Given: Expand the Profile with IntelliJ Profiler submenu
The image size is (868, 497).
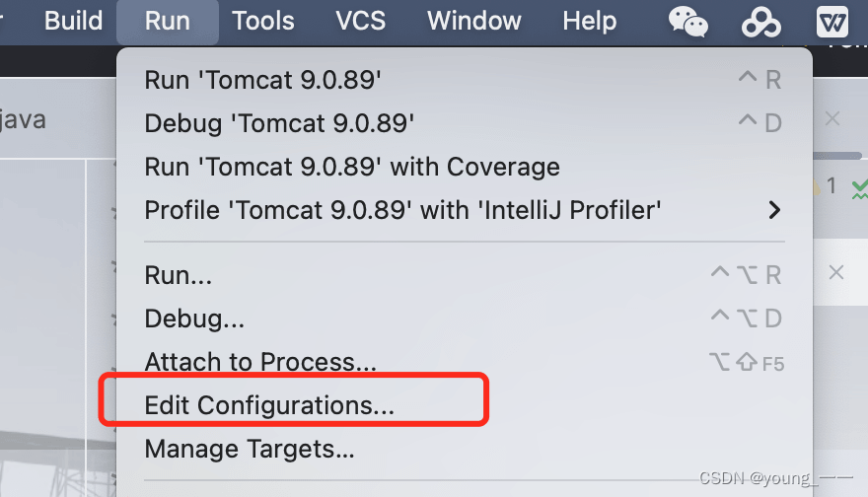Looking at the screenshot, I should click(x=775, y=210).
